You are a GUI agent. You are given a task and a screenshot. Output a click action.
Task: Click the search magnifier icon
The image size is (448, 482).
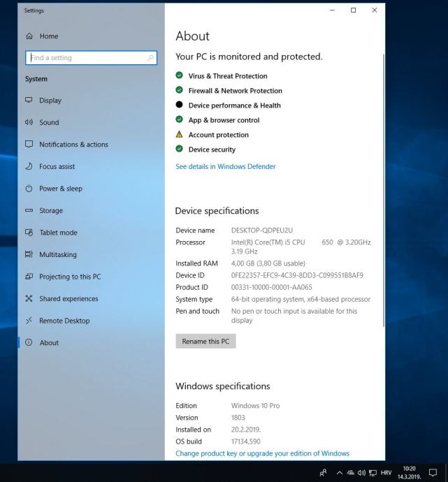(x=150, y=58)
